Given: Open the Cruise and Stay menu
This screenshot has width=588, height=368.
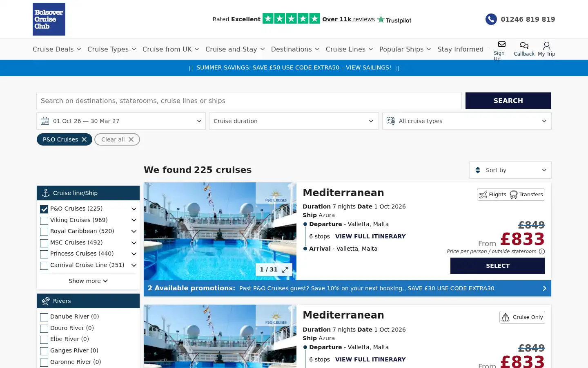Looking at the screenshot, I should 235,49.
